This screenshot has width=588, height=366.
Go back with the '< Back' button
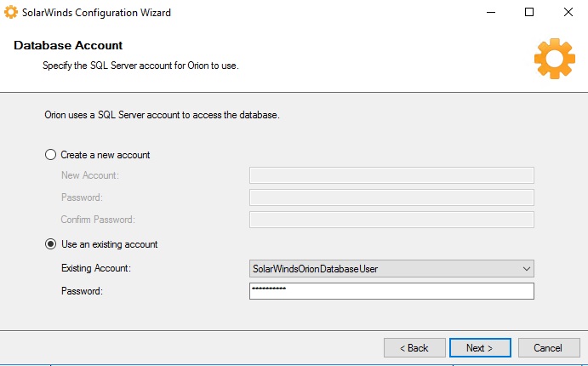tap(414, 348)
